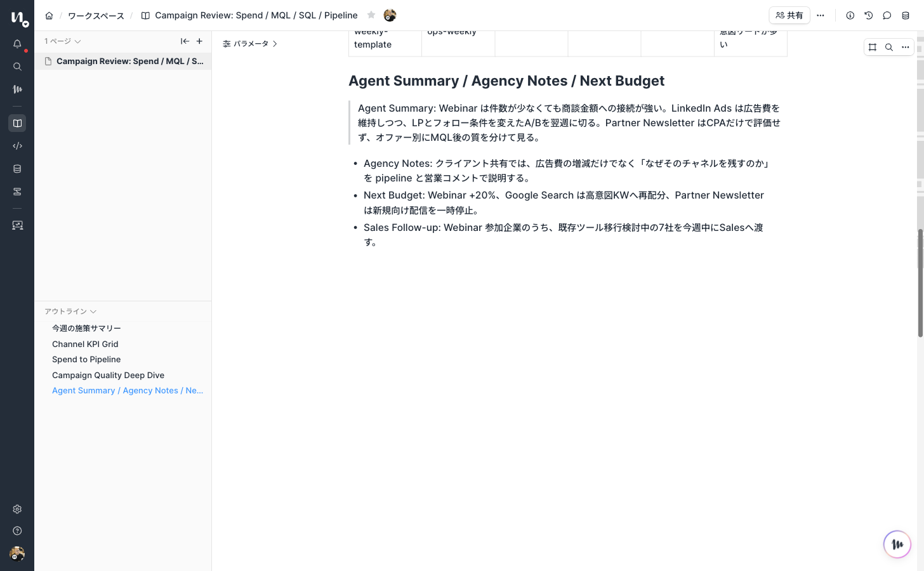Click Agent Summary quote block text
Screen dimensions: 924x571
click(x=569, y=122)
